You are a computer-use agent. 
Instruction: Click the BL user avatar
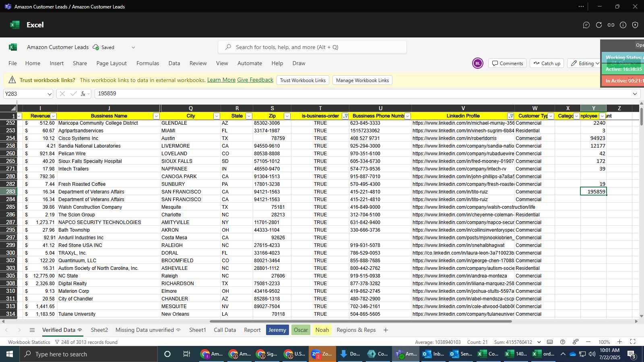[x=478, y=63]
